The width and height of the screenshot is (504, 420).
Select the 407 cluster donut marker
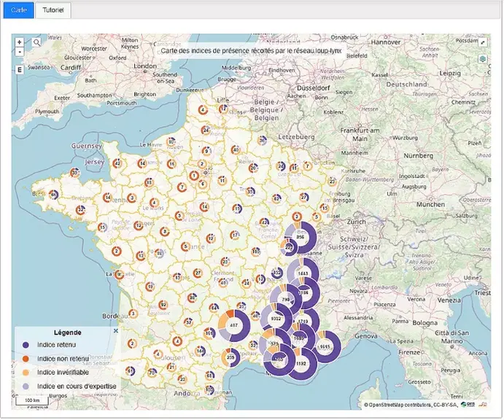pos(233,325)
